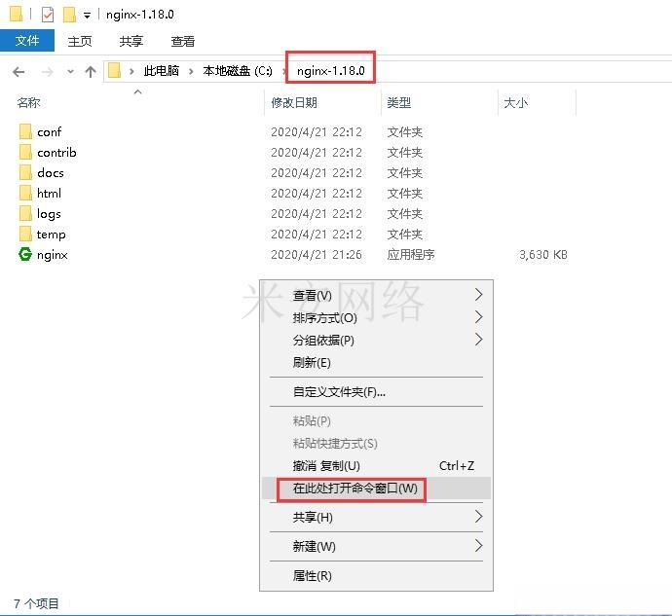Choose 刷新(E) in context menu
Image resolution: width=672 pixels, height=616 pixels.
(376, 363)
